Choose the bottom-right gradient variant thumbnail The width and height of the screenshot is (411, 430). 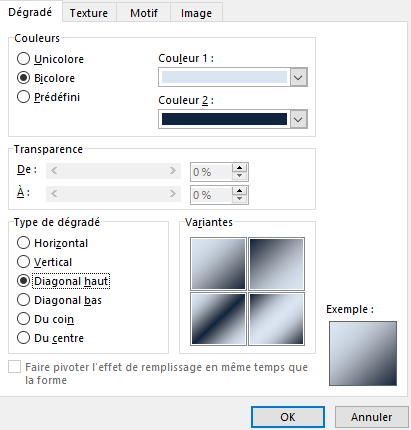[x=276, y=319]
